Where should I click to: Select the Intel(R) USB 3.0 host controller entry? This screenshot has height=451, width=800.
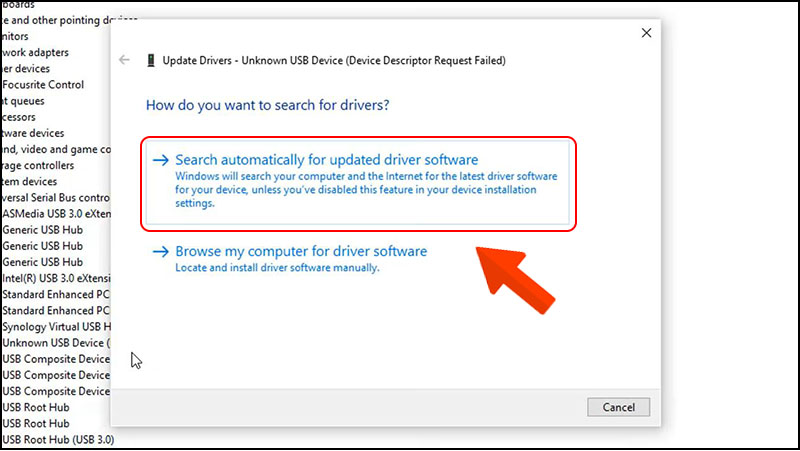[55, 278]
